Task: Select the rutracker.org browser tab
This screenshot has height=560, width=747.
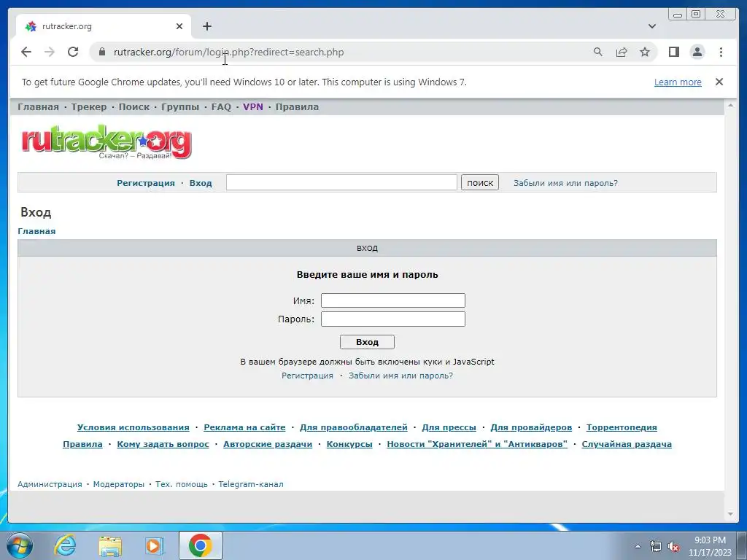Action: point(104,26)
